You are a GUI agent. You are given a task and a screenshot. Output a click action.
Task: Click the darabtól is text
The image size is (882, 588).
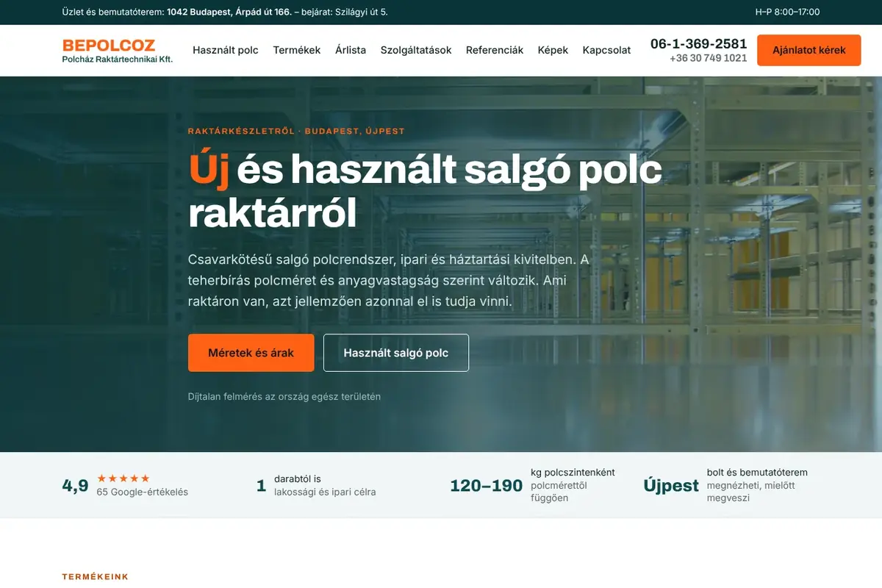(298, 478)
